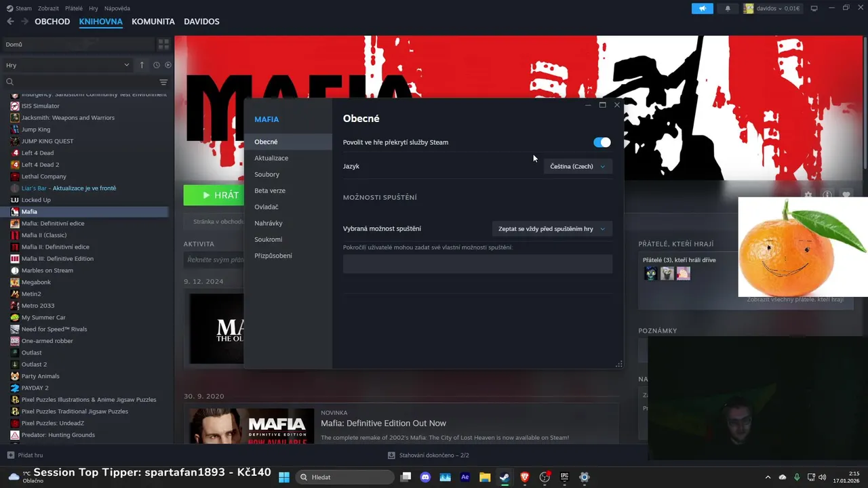Click the Windows taskbar Hledat search box
The image size is (868, 488).
344,477
